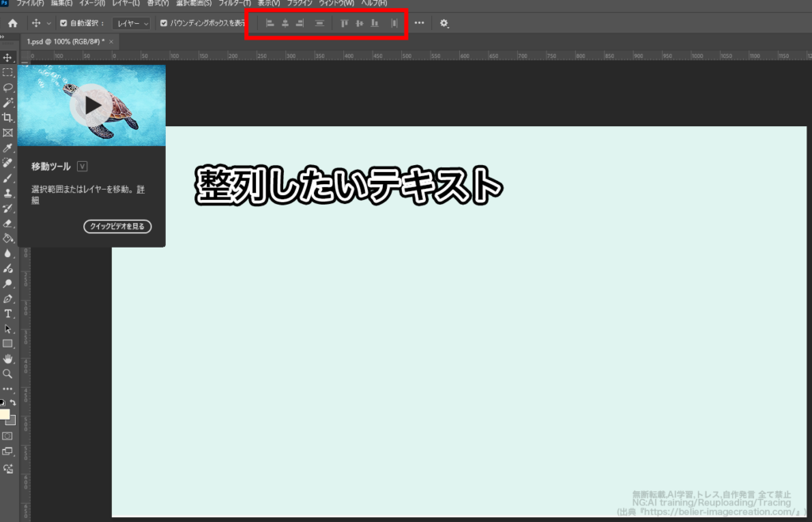Select the Crop tool
Screen dimensions: 812x522
(x=8, y=116)
